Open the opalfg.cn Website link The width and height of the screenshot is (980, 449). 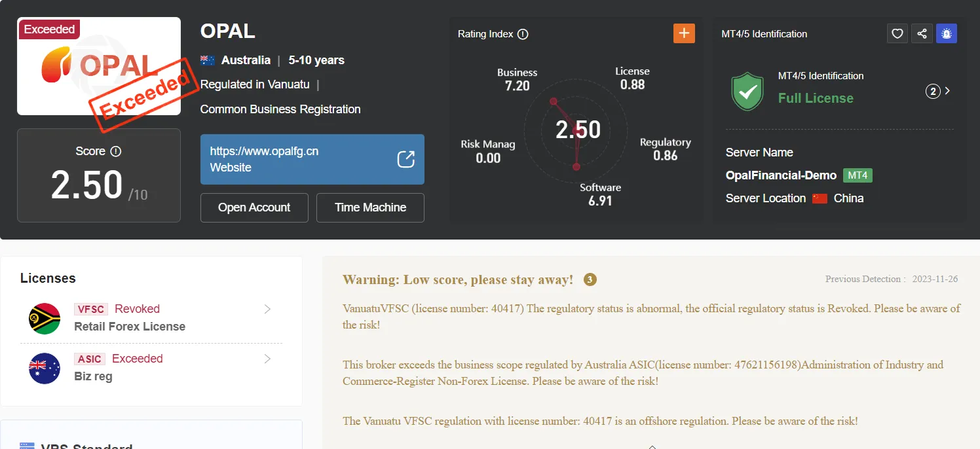click(x=312, y=159)
